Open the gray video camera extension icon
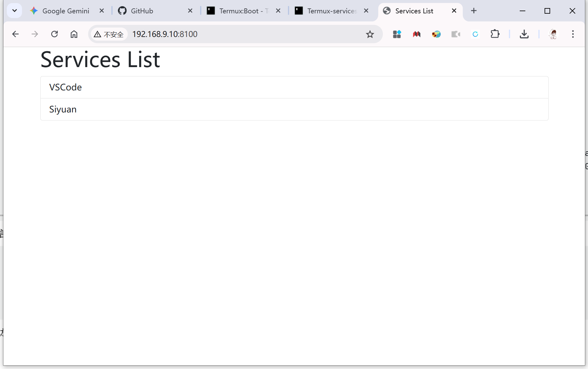The width and height of the screenshot is (588, 369). [456, 34]
